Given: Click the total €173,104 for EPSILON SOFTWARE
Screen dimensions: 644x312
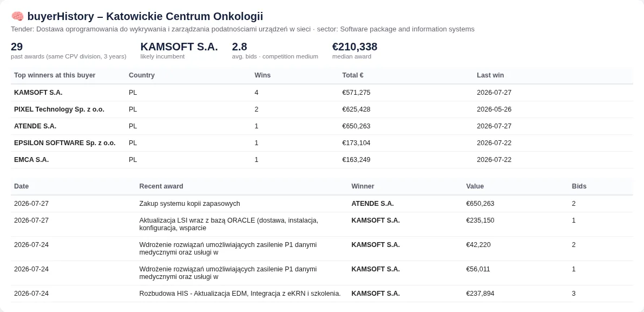Looking at the screenshot, I should [x=356, y=143].
